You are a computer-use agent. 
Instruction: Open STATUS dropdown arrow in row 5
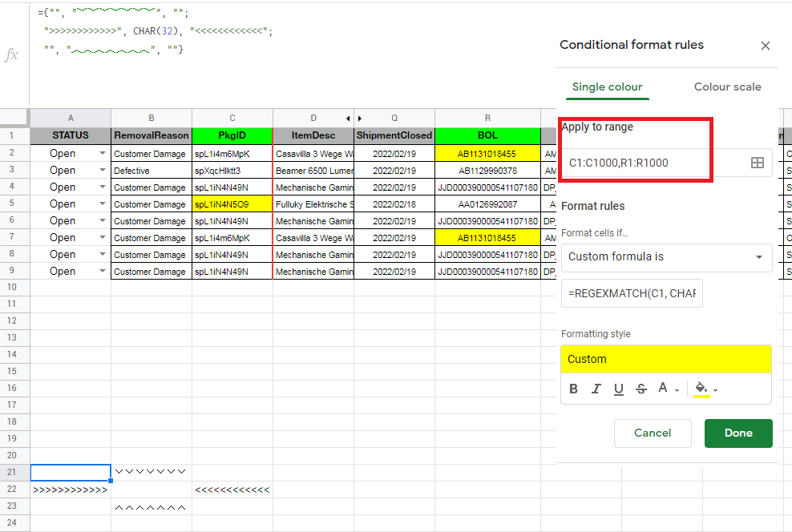(x=103, y=204)
